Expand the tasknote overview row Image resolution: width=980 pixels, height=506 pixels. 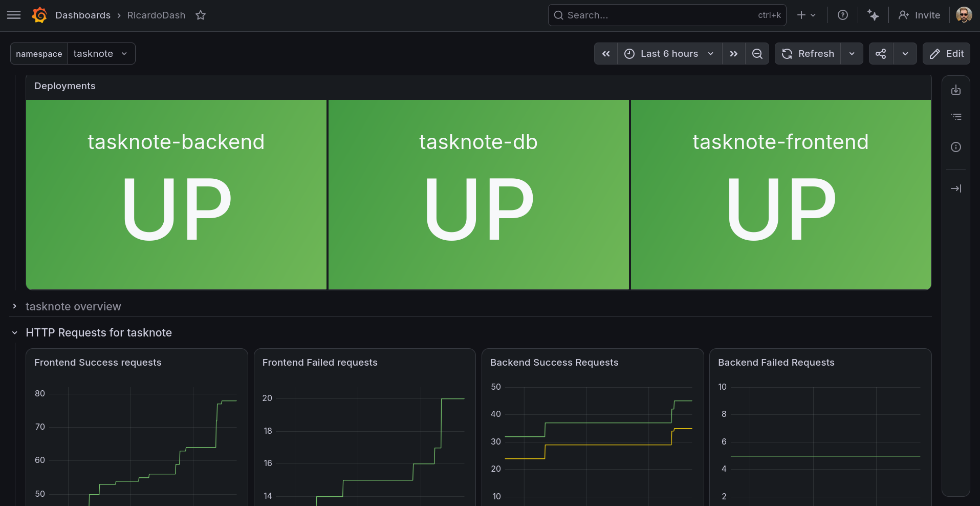[73, 306]
